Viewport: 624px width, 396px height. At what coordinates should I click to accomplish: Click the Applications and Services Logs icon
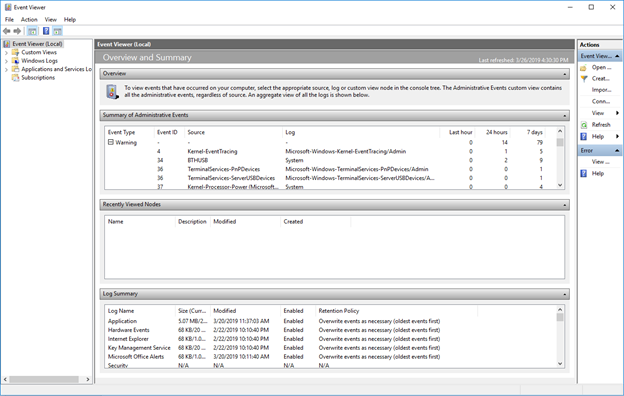click(15, 69)
